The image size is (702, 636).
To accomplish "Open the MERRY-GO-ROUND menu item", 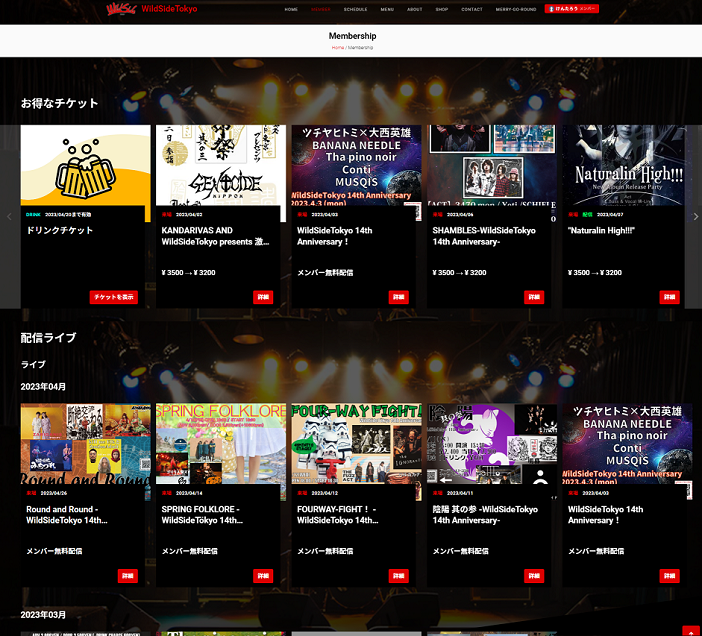I will (516, 9).
